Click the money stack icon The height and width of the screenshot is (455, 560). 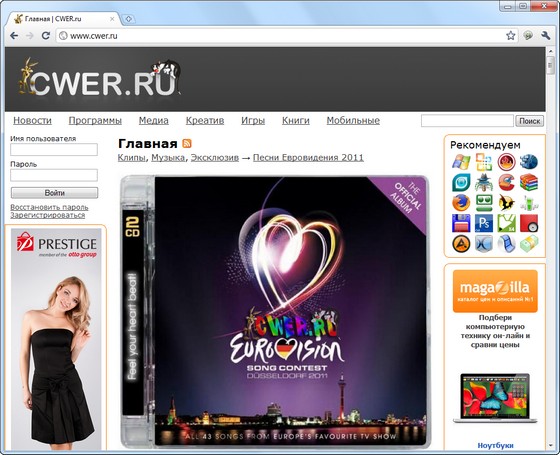point(529,244)
